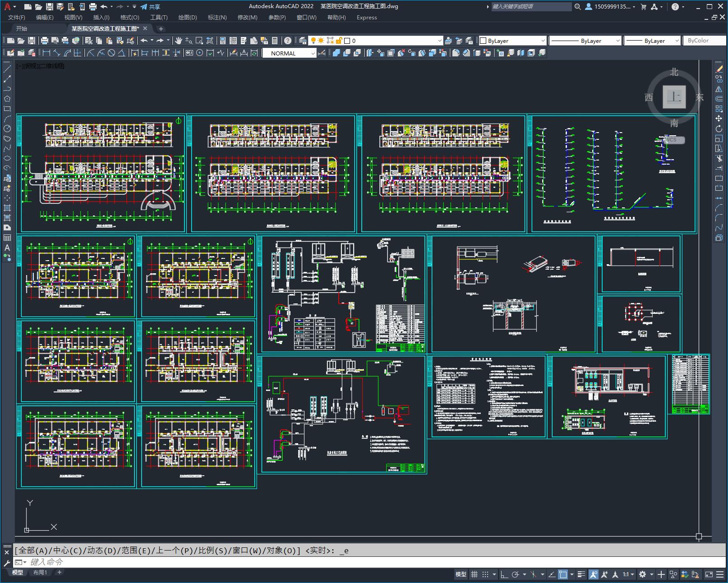Expand the Object Snap settings arrow
Screen dimensions: 728x583
coord(572,574)
